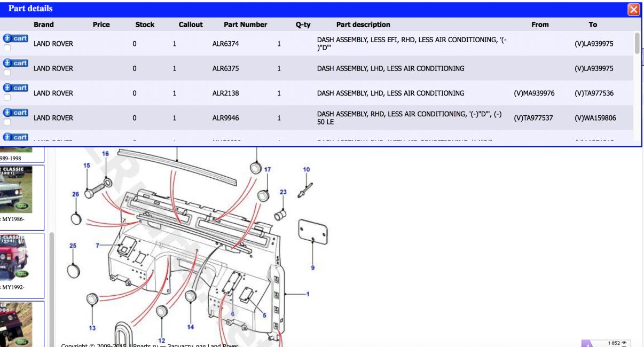Add part ALR2138 to cart
Viewport: 644px width, 347px height.
15,88
